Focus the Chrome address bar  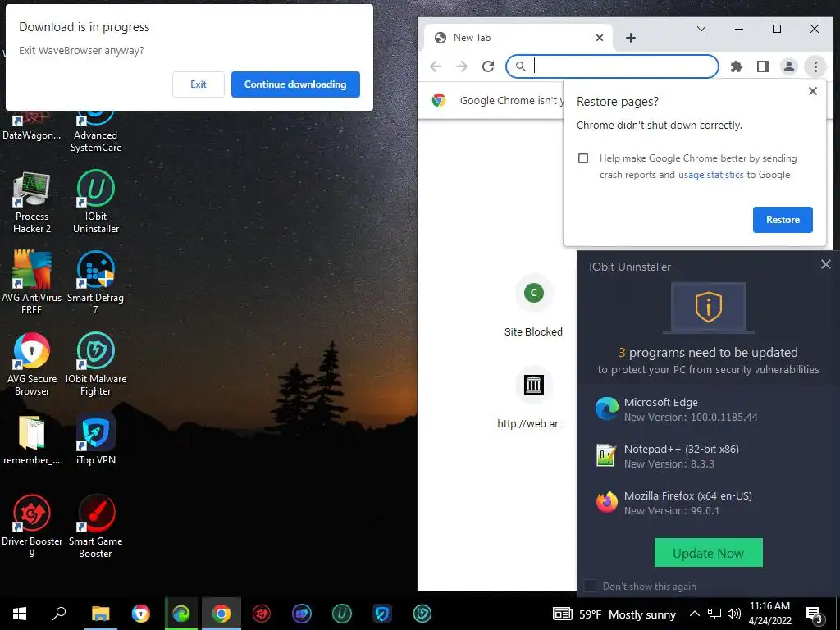[612, 66]
